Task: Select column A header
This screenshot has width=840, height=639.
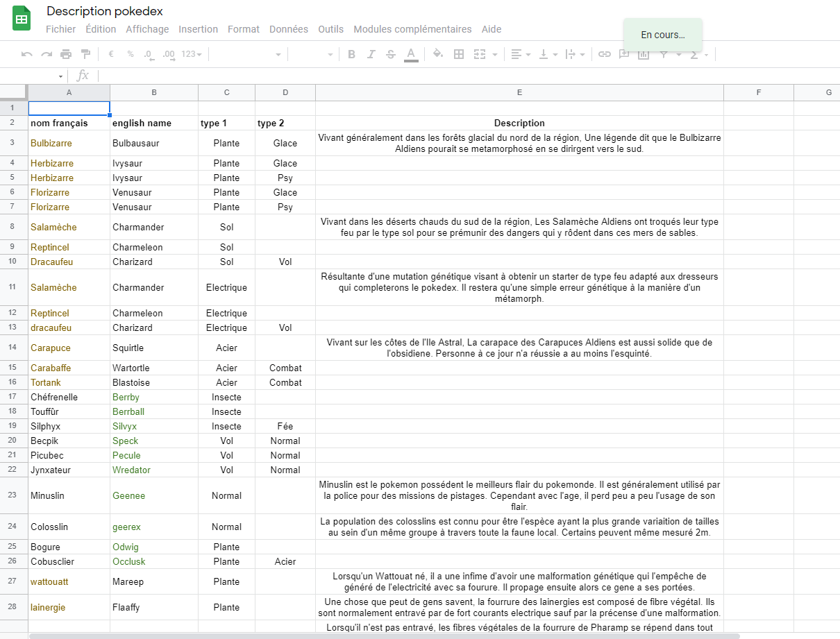Action: click(69, 92)
